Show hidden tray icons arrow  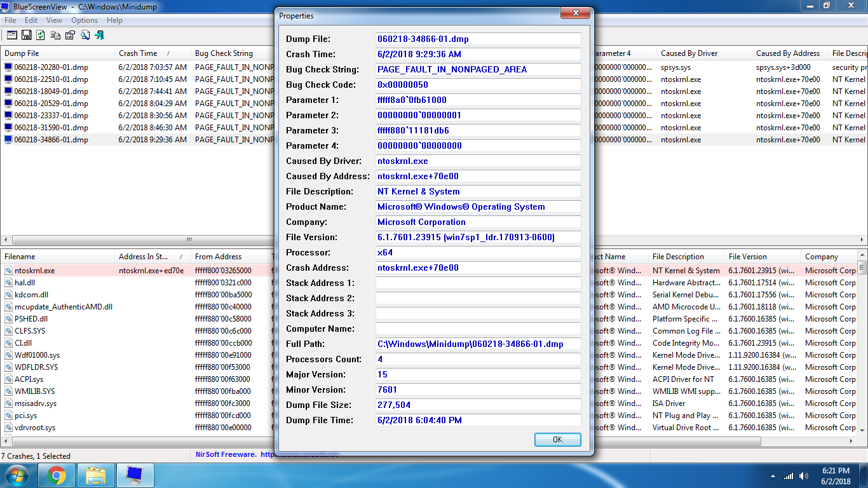pyautogui.click(x=773, y=475)
